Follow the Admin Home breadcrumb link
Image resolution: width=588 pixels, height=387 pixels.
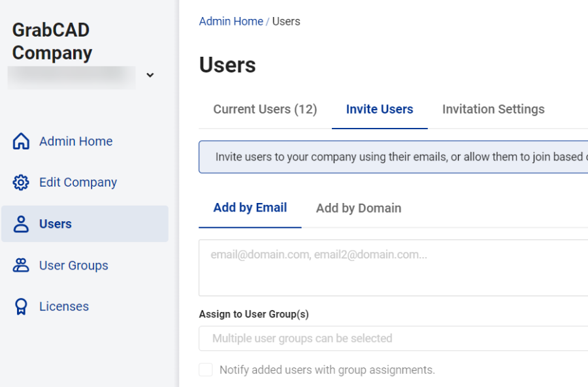231,22
